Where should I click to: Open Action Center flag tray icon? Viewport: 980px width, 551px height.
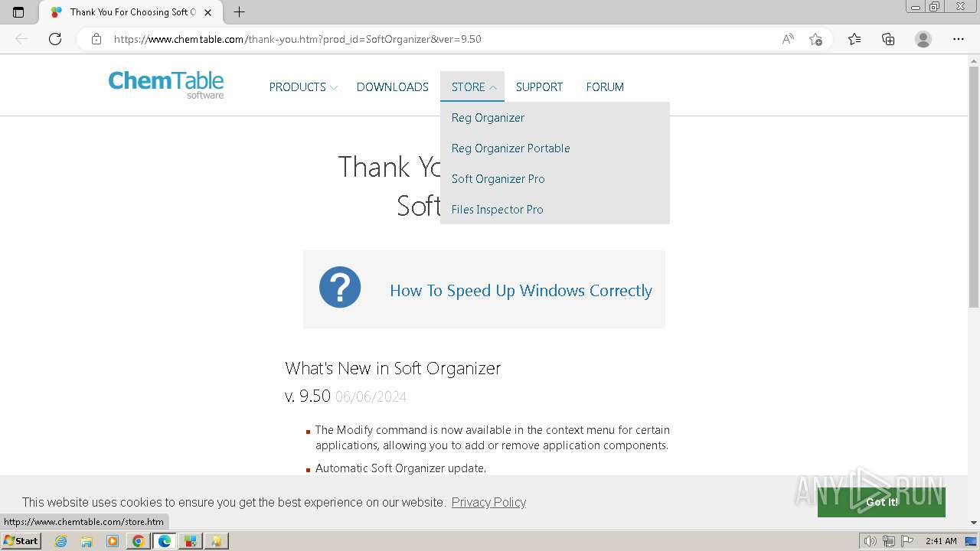(907, 541)
